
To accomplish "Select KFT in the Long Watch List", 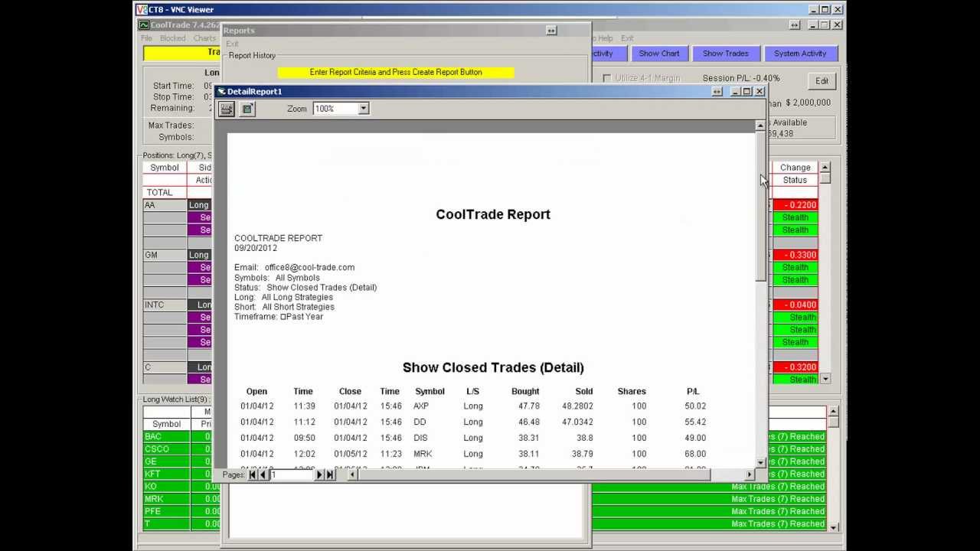I will click(166, 474).
